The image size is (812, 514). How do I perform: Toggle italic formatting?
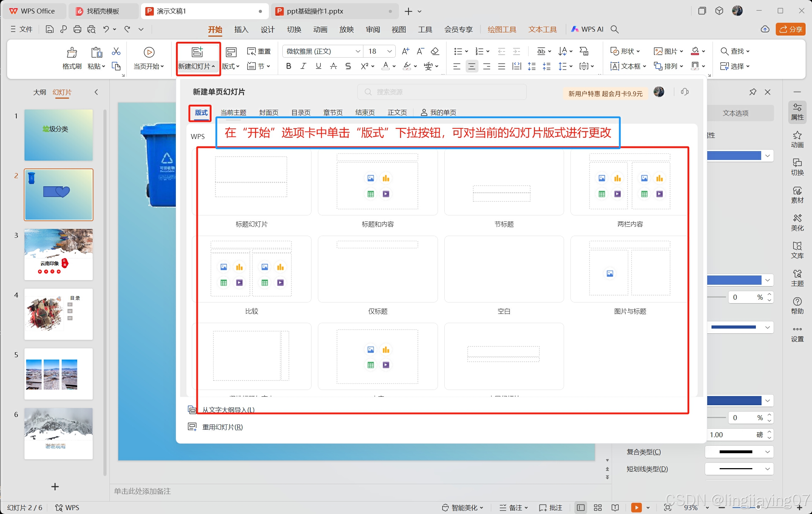coord(303,66)
